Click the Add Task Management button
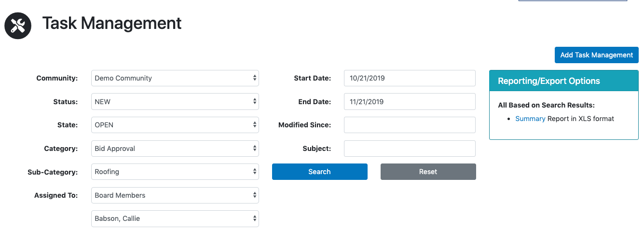 (x=597, y=55)
